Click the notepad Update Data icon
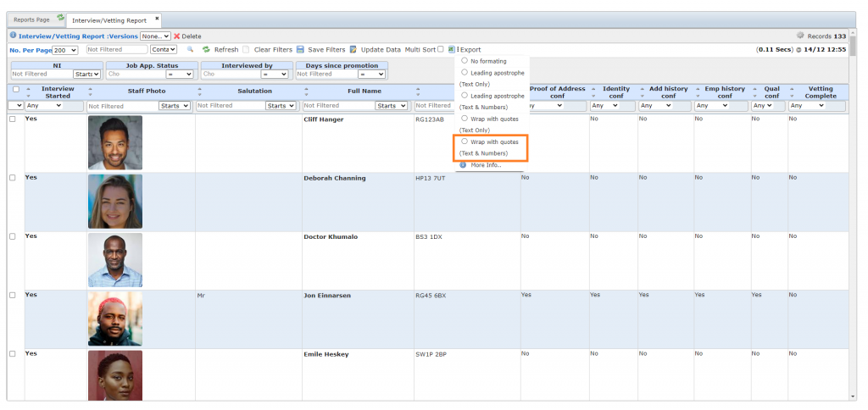The image size is (868, 410). (x=353, y=49)
